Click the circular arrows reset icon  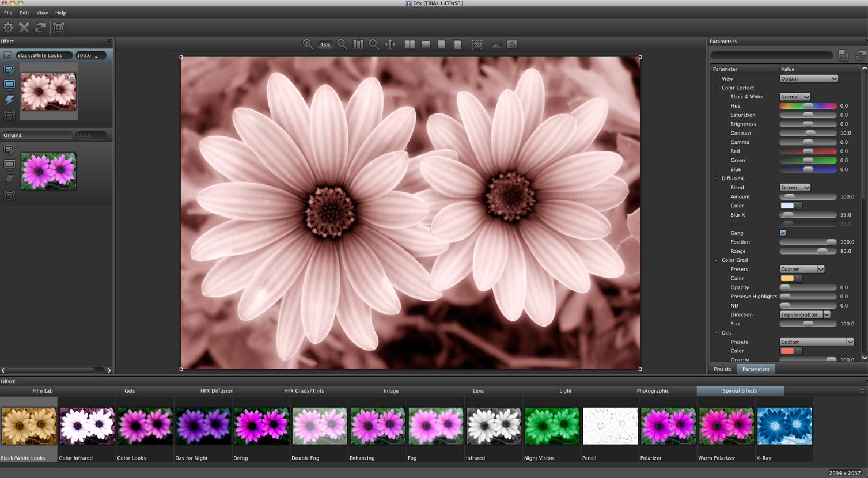click(40, 27)
